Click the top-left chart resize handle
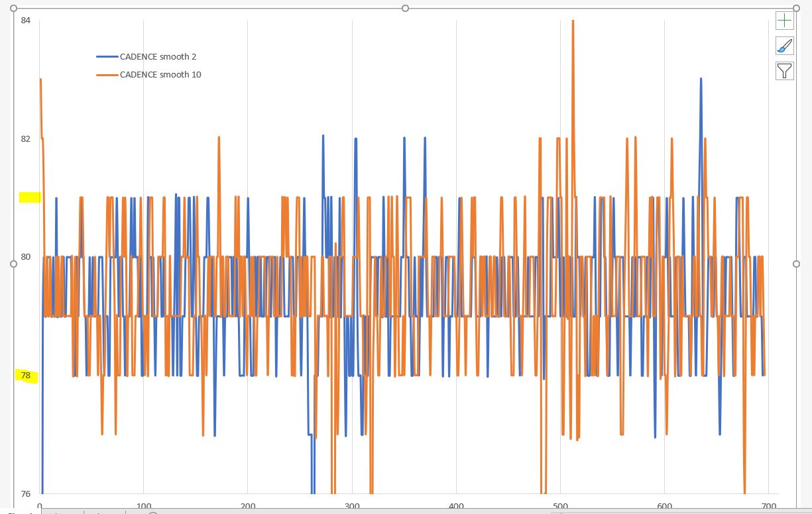This screenshot has width=812, height=514. tap(14, 9)
